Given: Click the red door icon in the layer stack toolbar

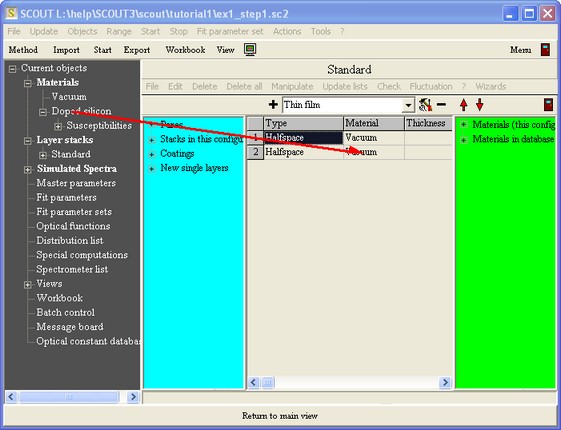Looking at the screenshot, I should [548, 105].
